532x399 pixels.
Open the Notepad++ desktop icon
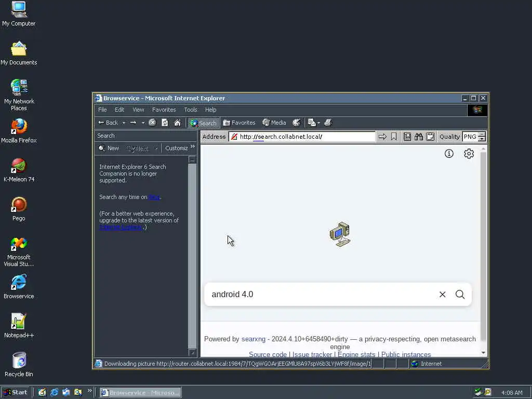(19, 325)
